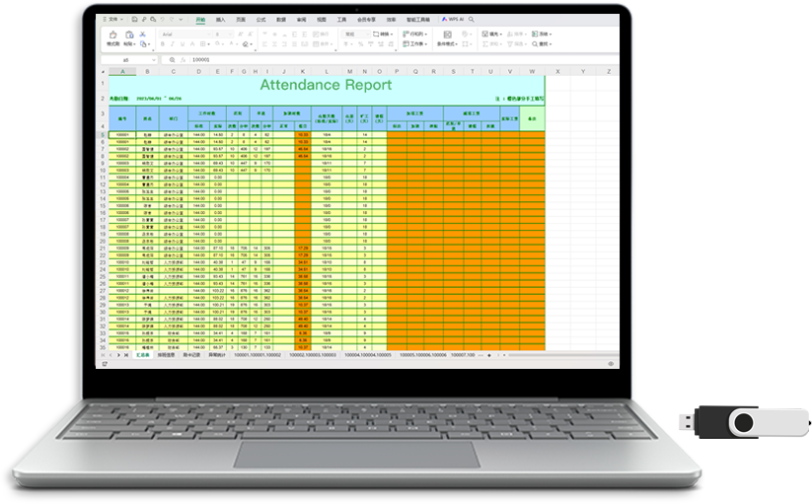Toggle Italic formatting

pos(172,44)
